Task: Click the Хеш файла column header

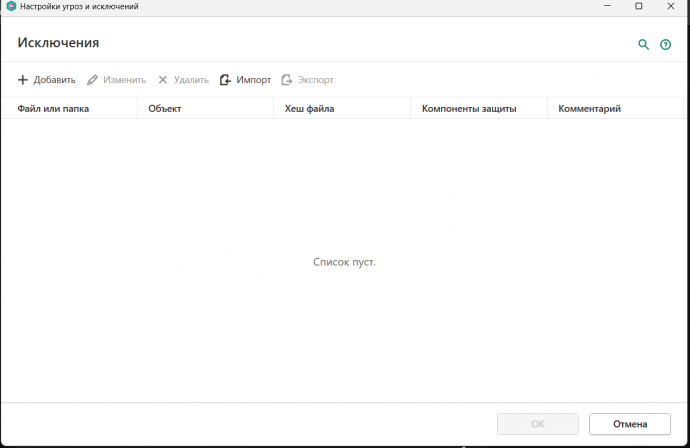Action: click(x=309, y=108)
